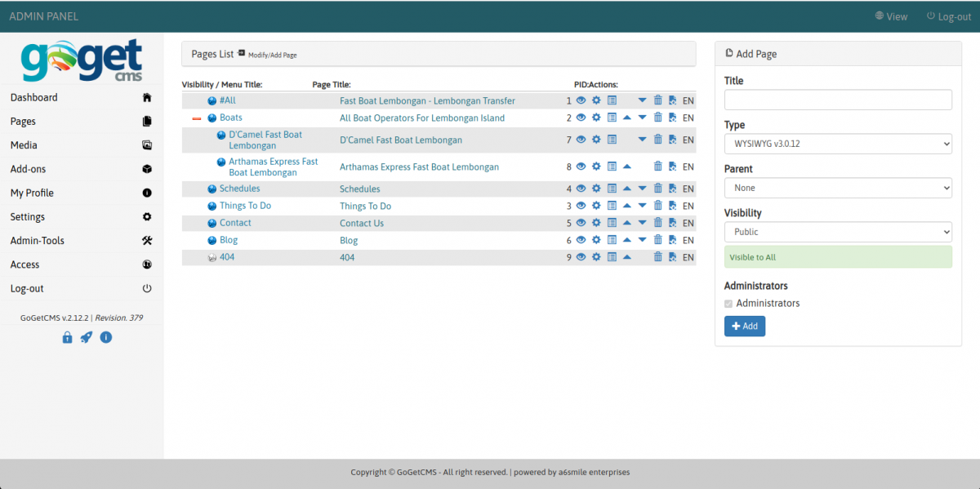Screen dimensions: 980x489
Task: Collapse the Boats page tree
Action: coord(196,118)
